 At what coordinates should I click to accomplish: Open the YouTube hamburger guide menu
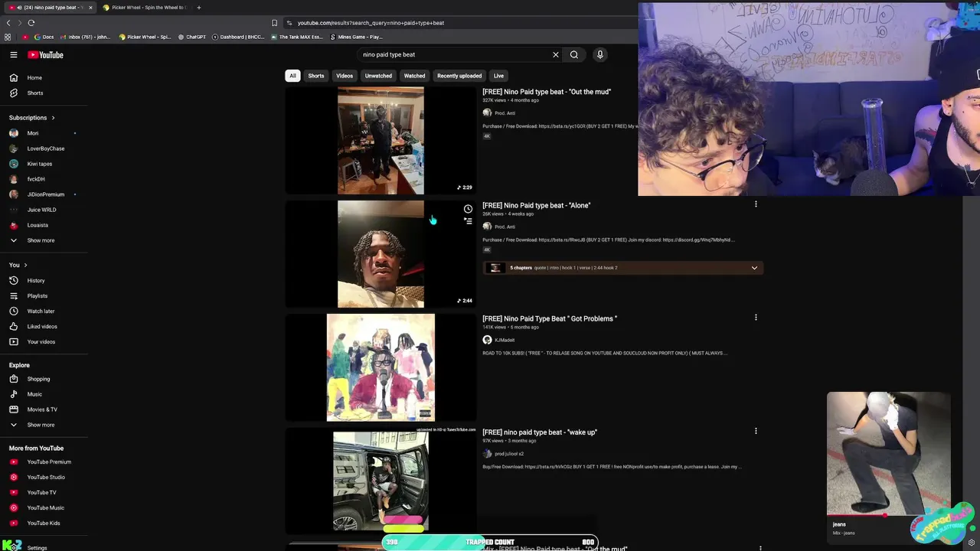[x=14, y=54]
